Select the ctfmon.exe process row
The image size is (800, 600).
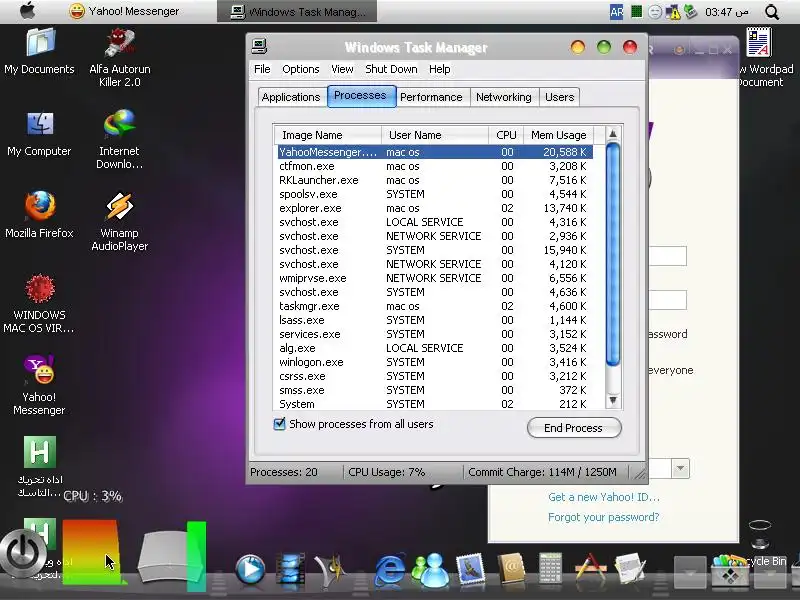[435, 166]
